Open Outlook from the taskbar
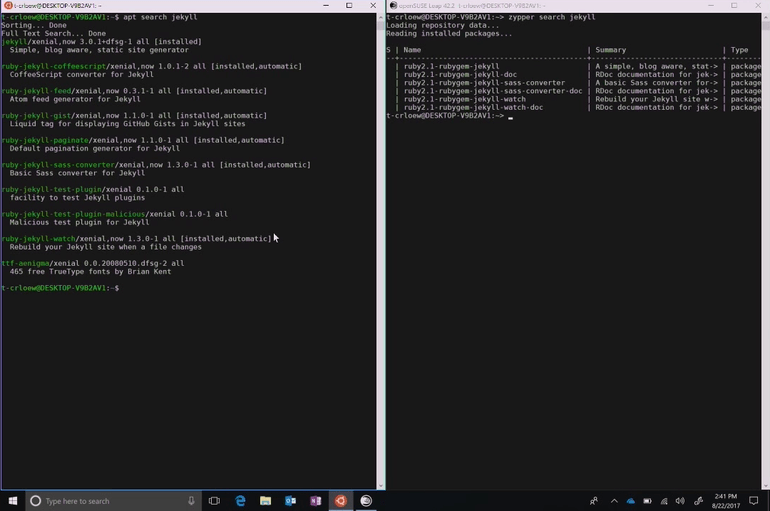This screenshot has width=770, height=511. pos(291,500)
